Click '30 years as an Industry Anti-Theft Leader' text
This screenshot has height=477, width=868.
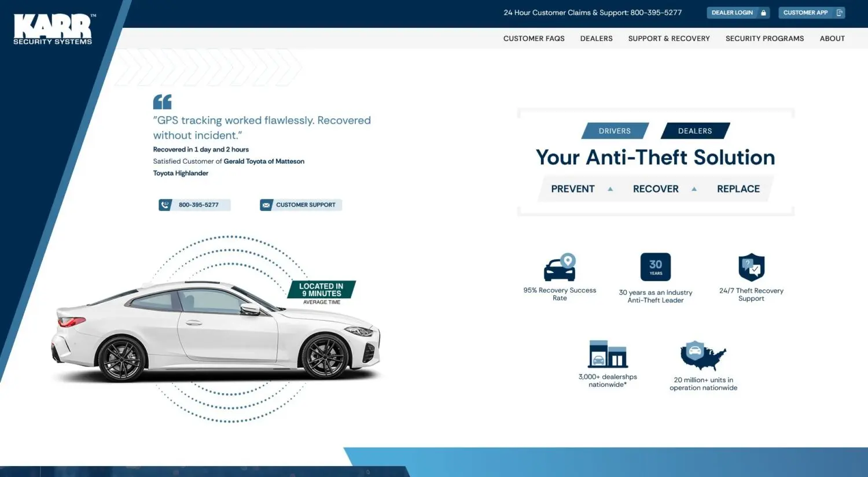[656, 296]
